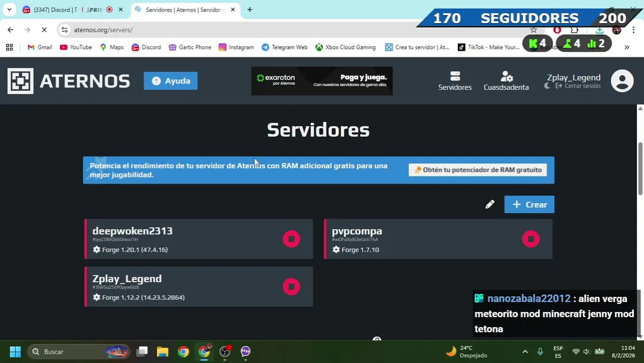Open the volume tray icon

tap(586, 351)
